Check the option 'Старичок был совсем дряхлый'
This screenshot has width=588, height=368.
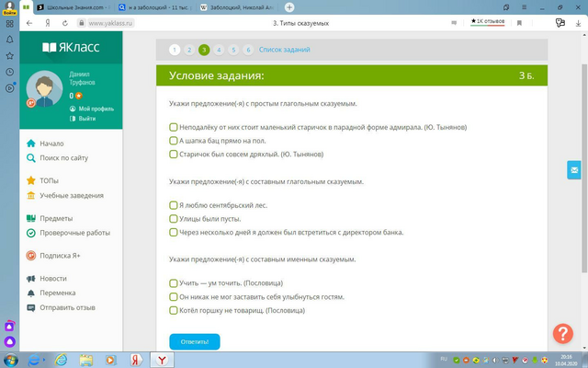click(x=174, y=155)
